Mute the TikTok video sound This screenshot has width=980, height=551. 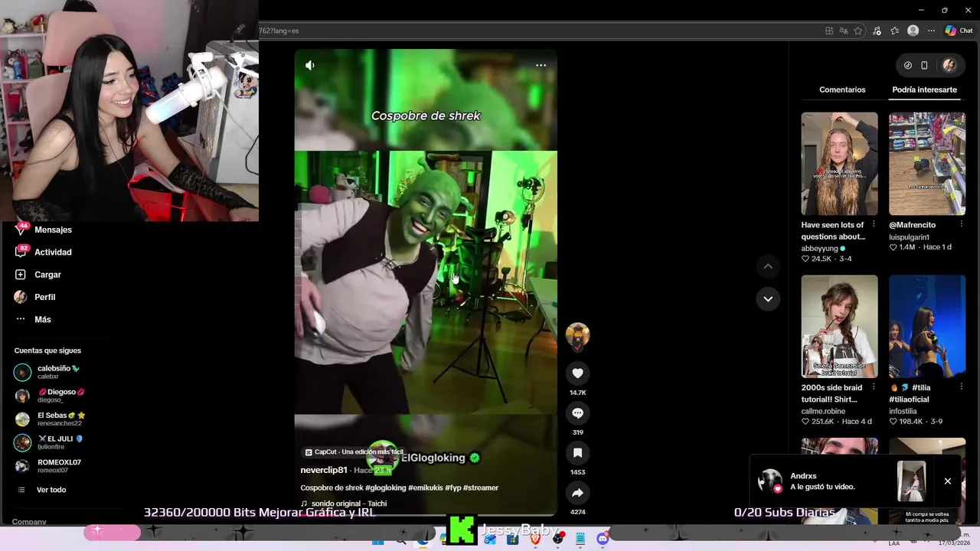click(x=309, y=66)
